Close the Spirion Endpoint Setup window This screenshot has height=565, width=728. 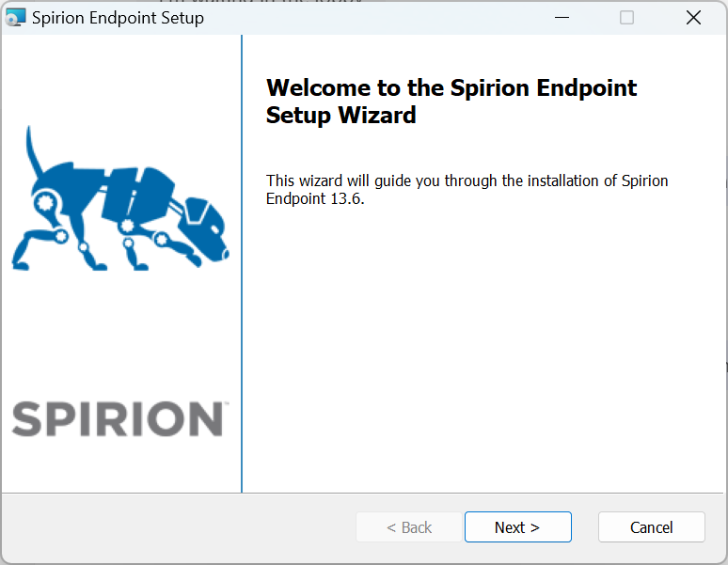point(693,18)
